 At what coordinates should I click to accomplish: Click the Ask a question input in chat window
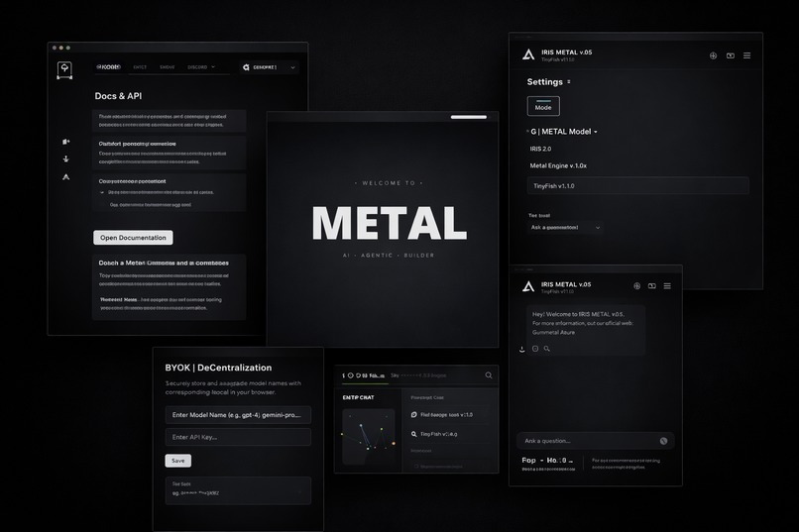click(595, 441)
